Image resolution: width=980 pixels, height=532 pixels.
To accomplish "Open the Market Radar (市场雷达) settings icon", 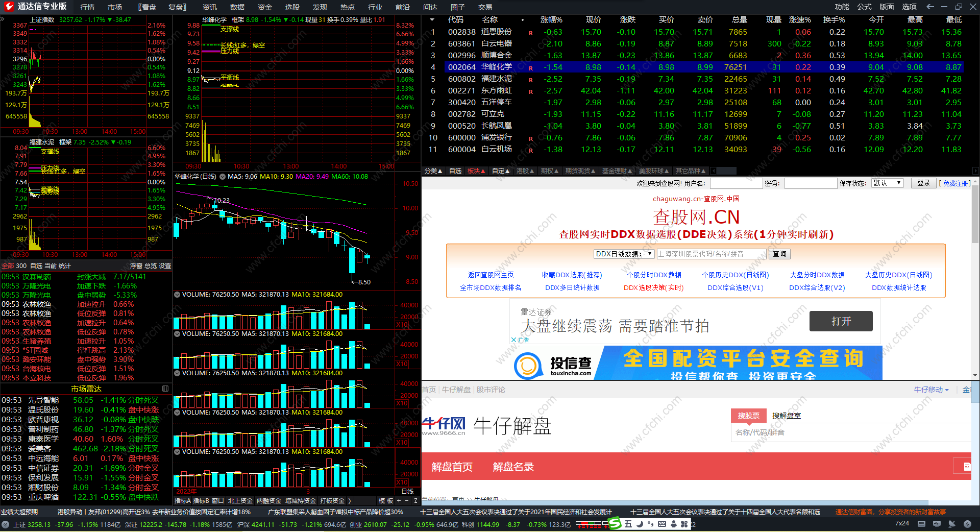I will 165,389.
